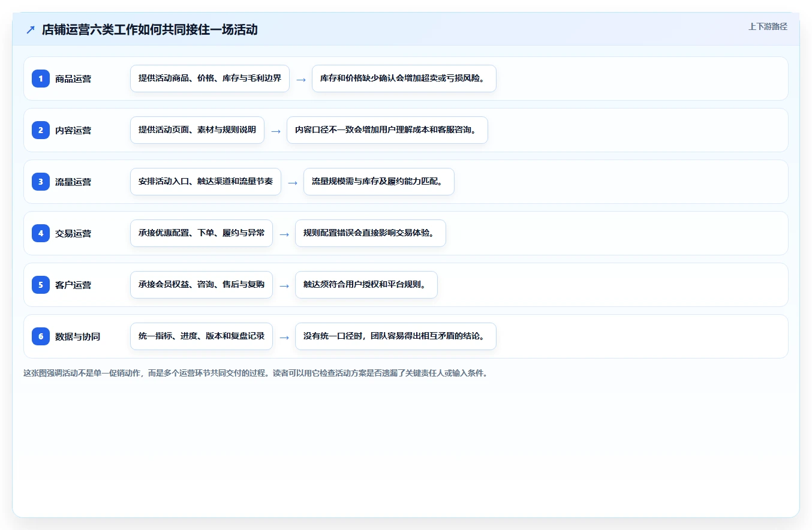Click the box 流量规模需与库存及履约能力匹配
Screen dimensions: 812x530
pyautogui.click(x=379, y=182)
